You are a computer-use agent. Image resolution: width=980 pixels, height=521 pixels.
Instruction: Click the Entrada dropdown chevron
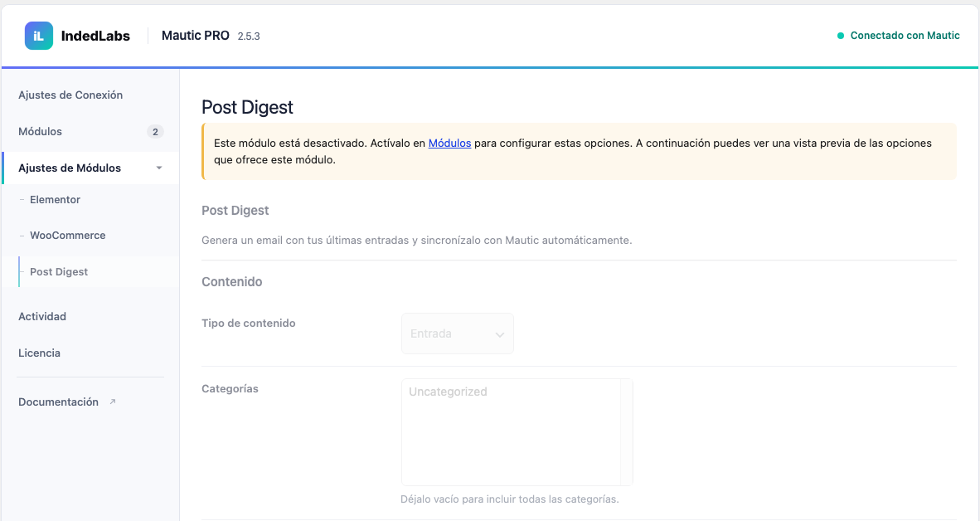tap(499, 334)
